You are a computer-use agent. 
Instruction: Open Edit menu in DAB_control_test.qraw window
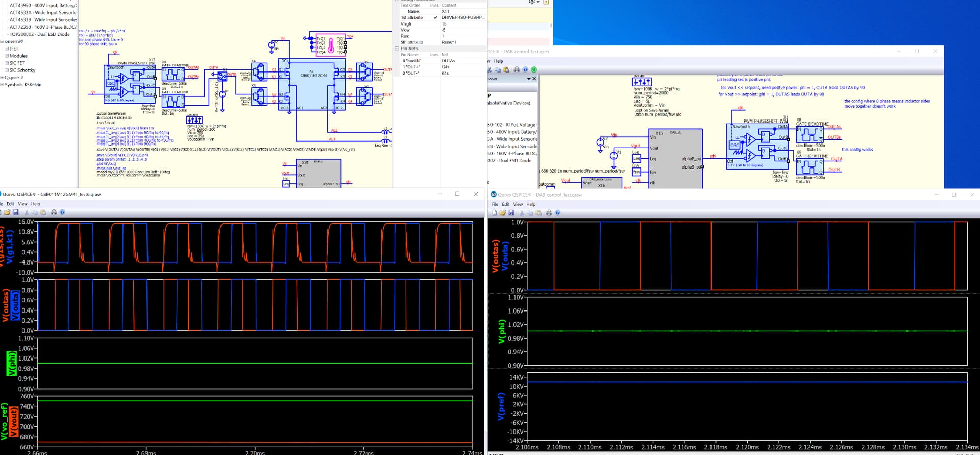tap(505, 204)
